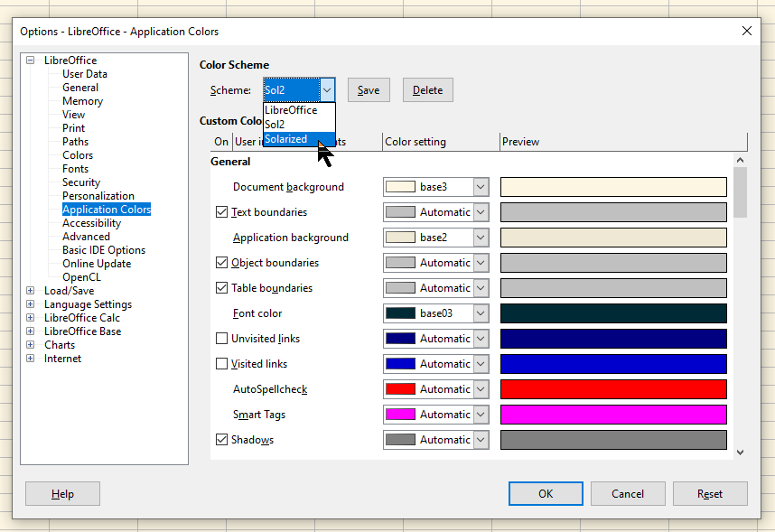This screenshot has width=775, height=532.
Task: Expand the LibreOffice Base node
Action: coord(30,331)
